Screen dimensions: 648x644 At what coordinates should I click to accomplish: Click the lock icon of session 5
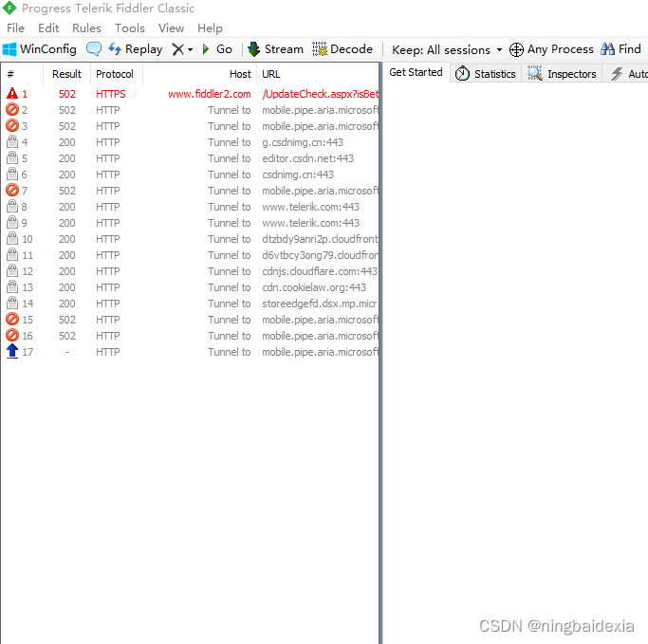tap(12, 157)
